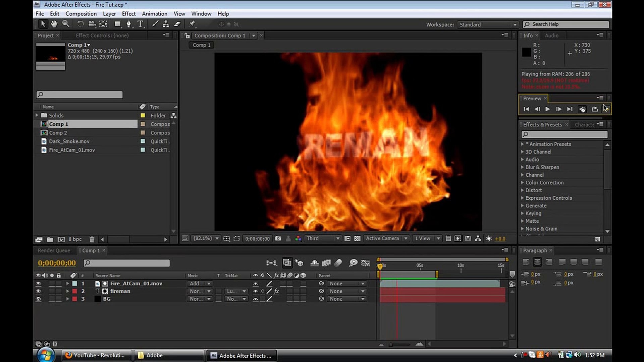Open the Composition menu

coord(81,14)
